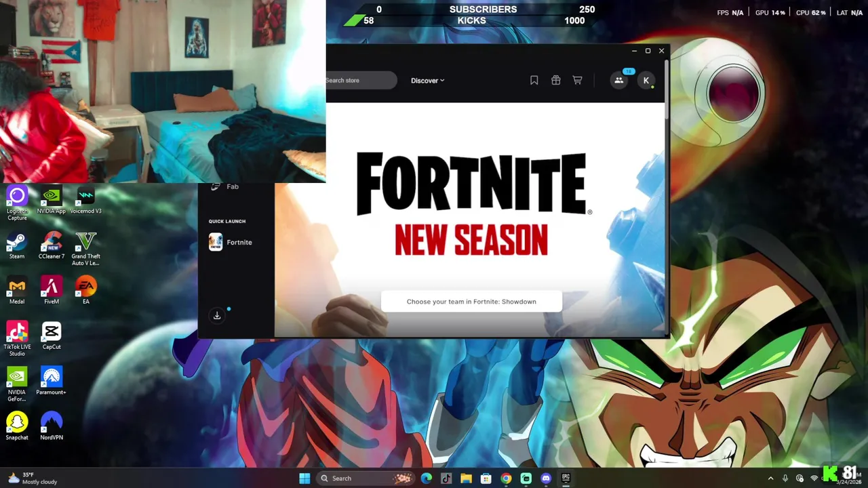Click the taskbar Search box
Image resolution: width=868 pixels, height=488 pixels.
tap(366, 479)
